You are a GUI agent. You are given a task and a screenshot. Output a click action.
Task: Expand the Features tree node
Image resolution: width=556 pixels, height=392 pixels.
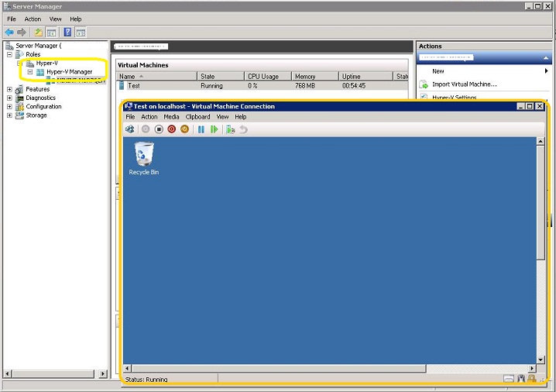tap(9, 89)
